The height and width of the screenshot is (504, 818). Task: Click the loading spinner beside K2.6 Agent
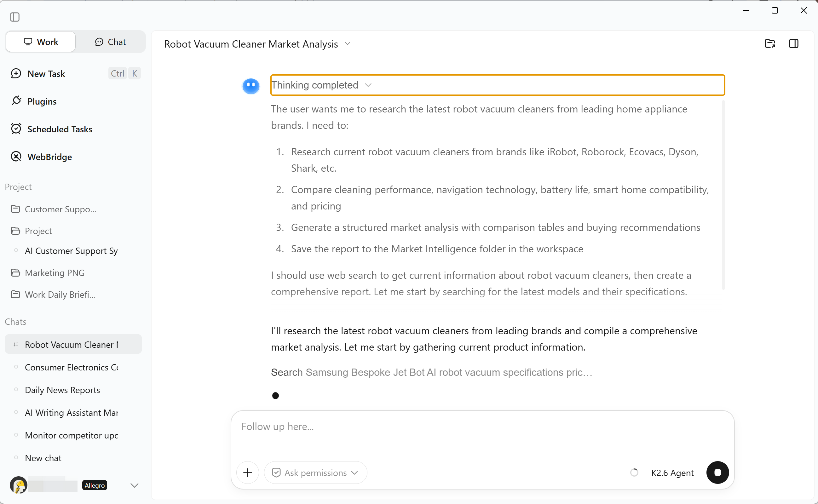[634, 472]
